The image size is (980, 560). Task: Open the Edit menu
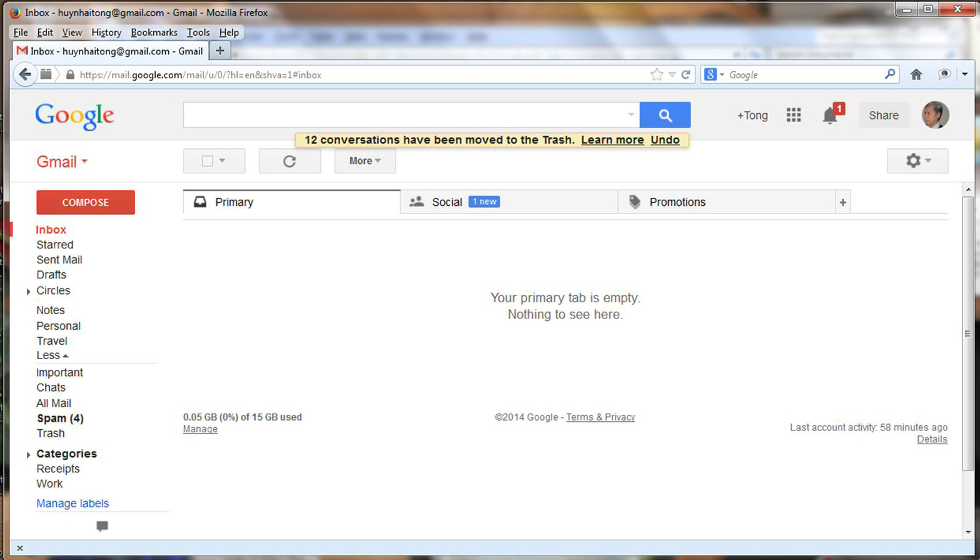point(44,33)
